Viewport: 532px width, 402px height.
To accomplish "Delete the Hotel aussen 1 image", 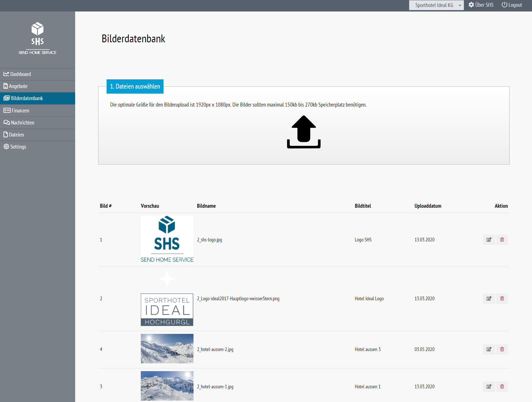I will click(502, 387).
